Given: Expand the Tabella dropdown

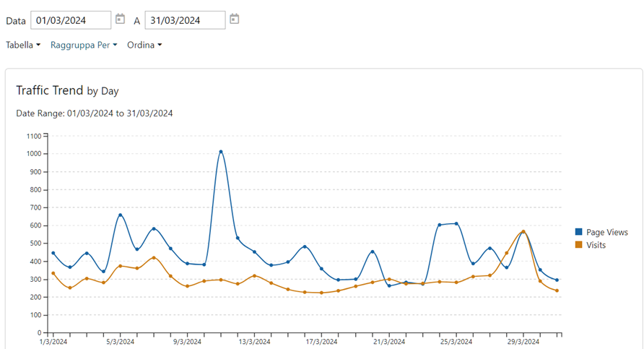Looking at the screenshot, I should 23,45.
